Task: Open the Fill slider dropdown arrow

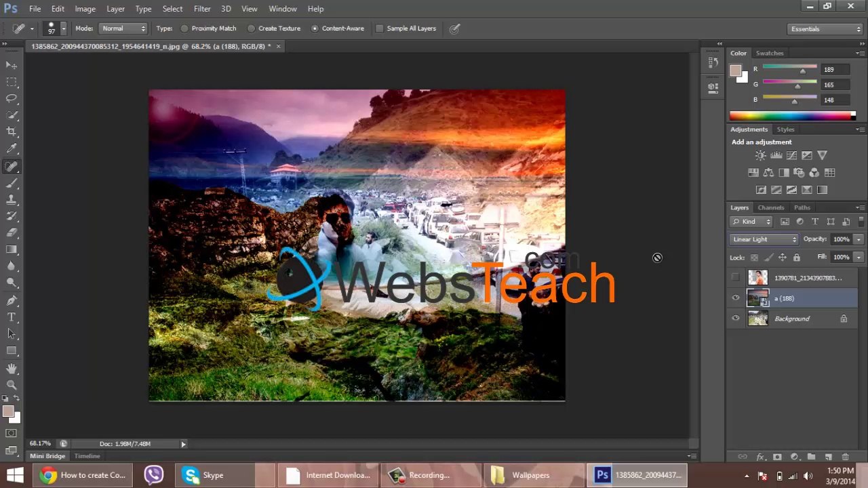Action: (859, 258)
